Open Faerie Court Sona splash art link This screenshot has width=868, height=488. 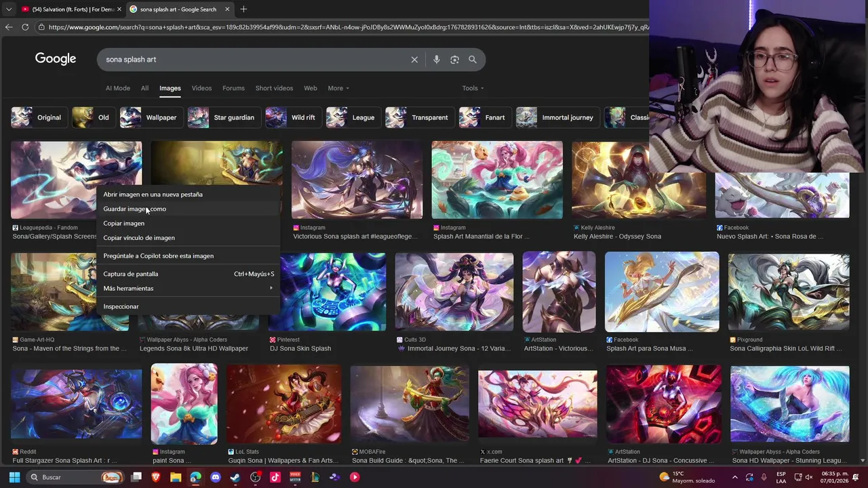[531, 460]
